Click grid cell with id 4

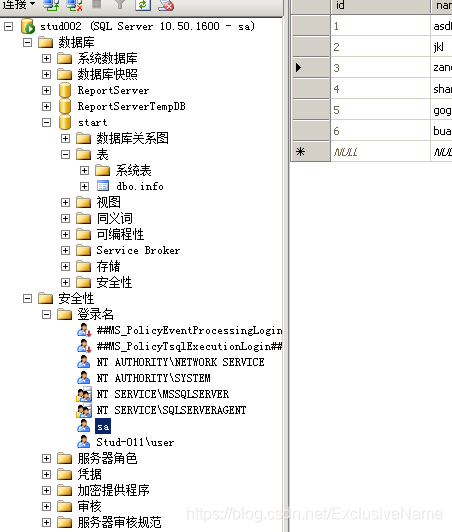(x=380, y=89)
